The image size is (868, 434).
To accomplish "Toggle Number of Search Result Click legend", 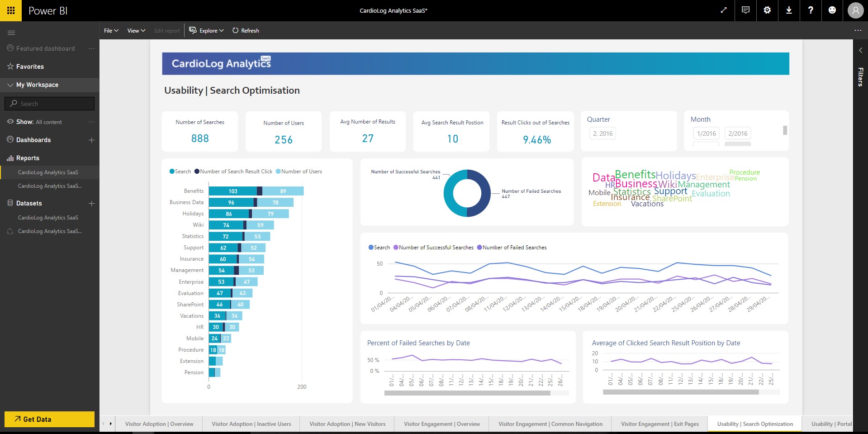I will tap(233, 172).
